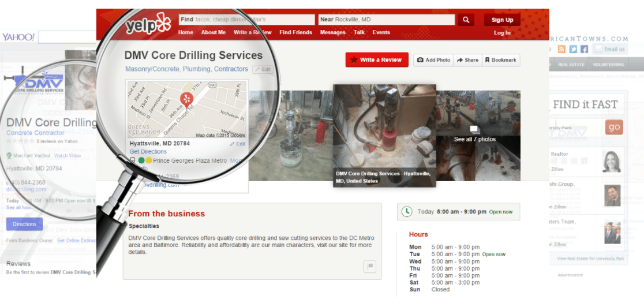Click the Add Photo camera button
The image size is (644, 307).
[434, 60]
